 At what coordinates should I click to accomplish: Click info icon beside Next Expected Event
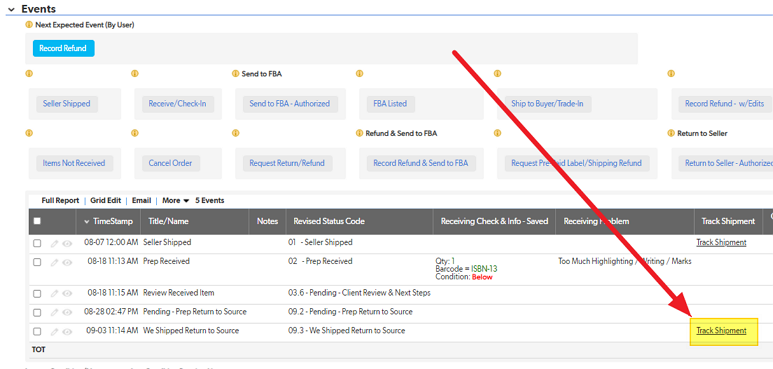coord(29,25)
